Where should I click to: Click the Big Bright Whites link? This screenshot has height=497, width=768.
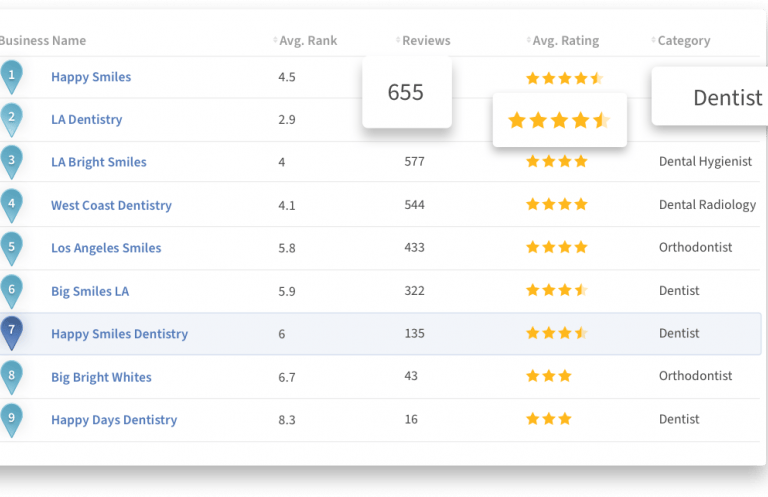click(101, 378)
